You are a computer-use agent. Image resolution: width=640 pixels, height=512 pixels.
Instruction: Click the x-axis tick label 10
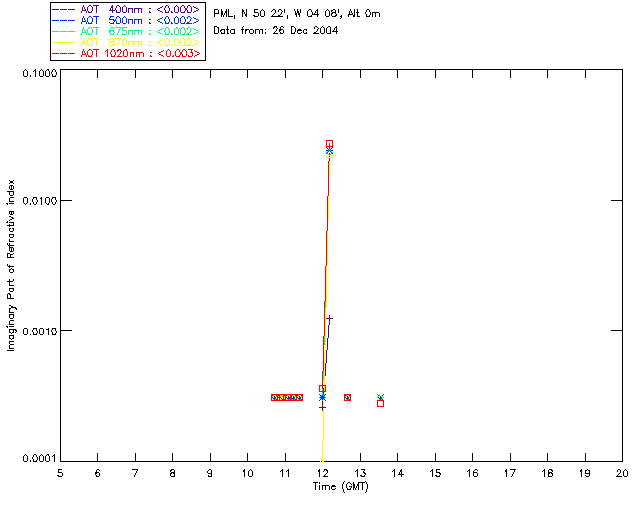[247, 473]
